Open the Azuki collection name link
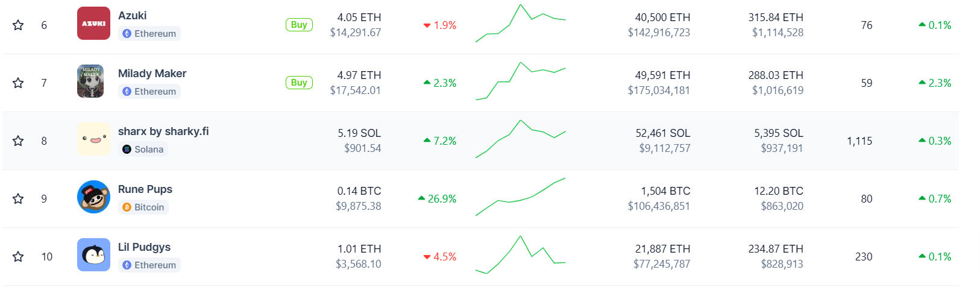Screen dimensions: 980x293 coord(133,16)
